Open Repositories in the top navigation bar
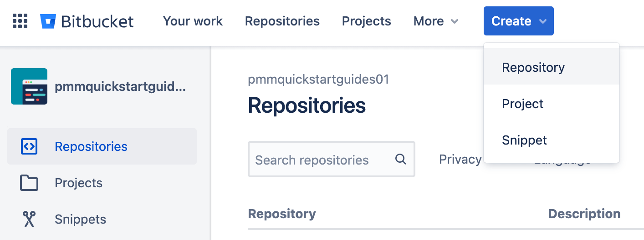The image size is (644, 240). [282, 21]
